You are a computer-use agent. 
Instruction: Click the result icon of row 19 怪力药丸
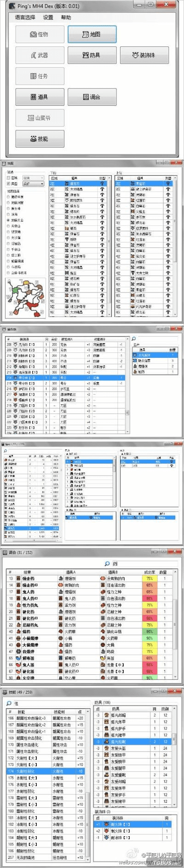click(18, 605)
